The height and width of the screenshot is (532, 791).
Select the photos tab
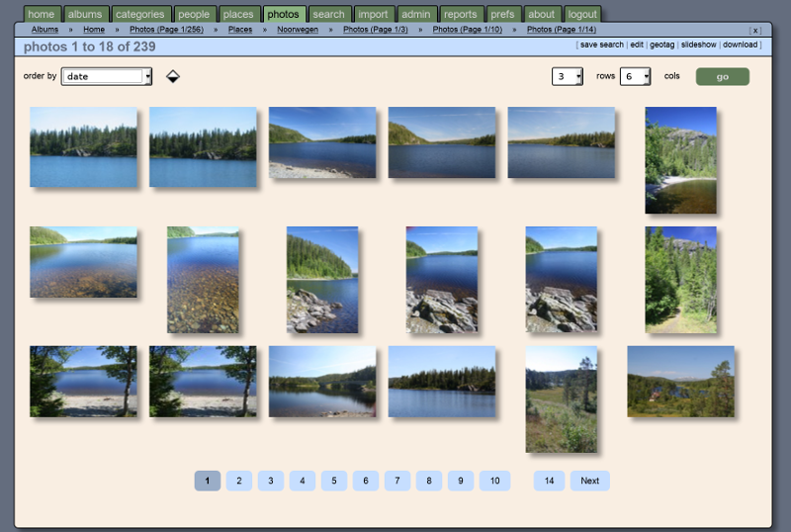click(283, 14)
